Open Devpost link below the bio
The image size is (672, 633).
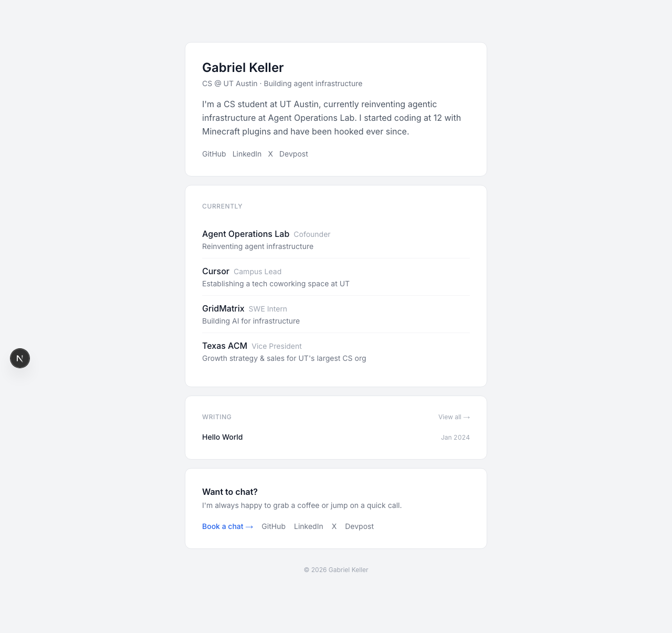(x=293, y=154)
